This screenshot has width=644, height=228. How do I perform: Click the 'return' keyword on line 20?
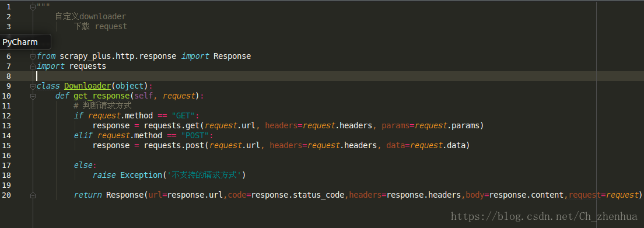click(x=87, y=195)
